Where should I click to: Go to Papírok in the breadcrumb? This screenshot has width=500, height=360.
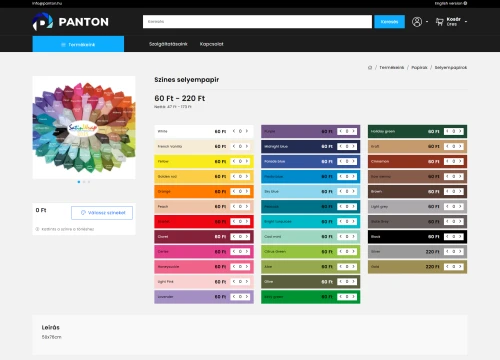click(419, 67)
